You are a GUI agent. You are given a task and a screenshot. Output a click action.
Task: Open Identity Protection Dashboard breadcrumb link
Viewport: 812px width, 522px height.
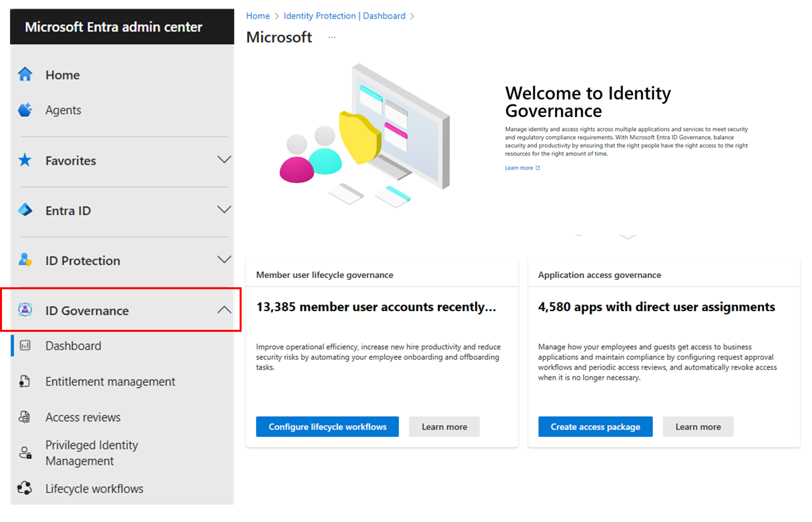(x=344, y=15)
